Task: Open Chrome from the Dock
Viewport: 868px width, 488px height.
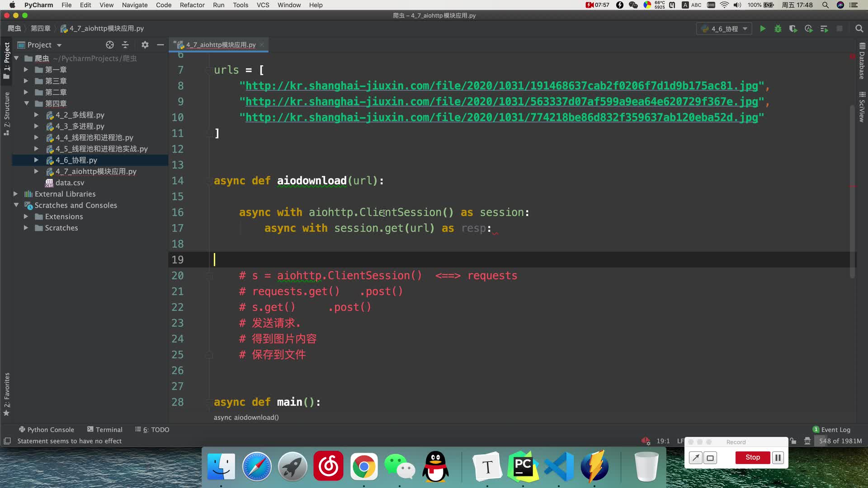Action: [x=364, y=466]
